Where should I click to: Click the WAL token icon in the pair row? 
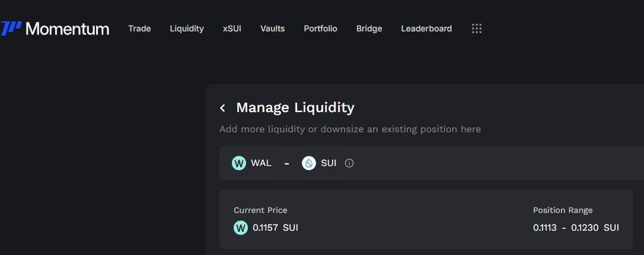click(239, 163)
